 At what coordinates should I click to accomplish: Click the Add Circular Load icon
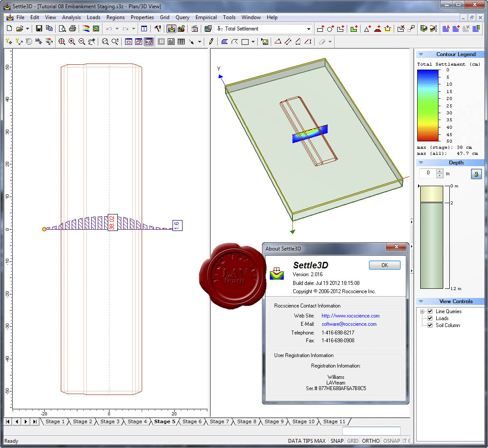[x=331, y=29]
